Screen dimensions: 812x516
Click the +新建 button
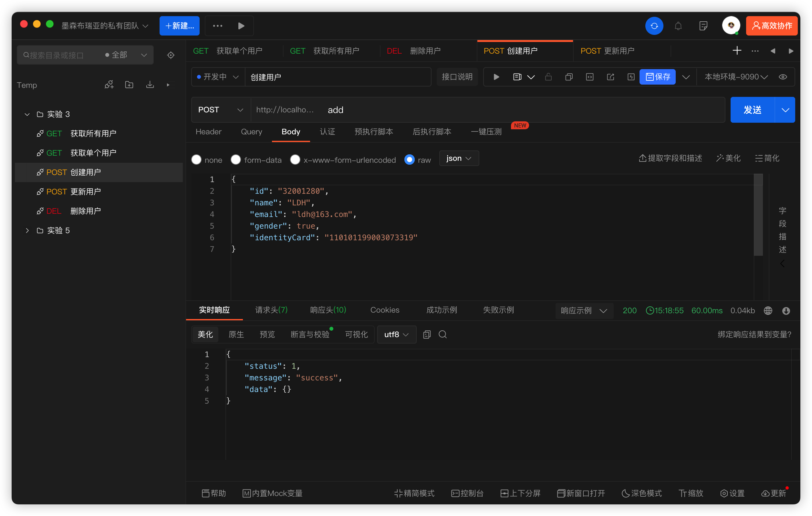point(179,26)
